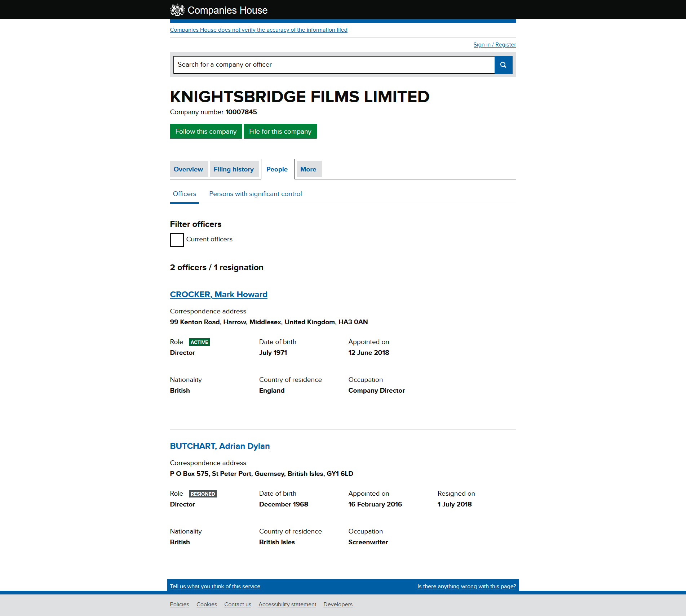Click the Company Director occupation text

coord(376,390)
